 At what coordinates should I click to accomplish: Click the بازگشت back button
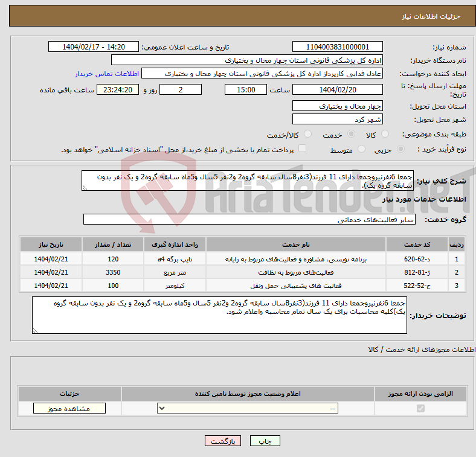point(223,441)
